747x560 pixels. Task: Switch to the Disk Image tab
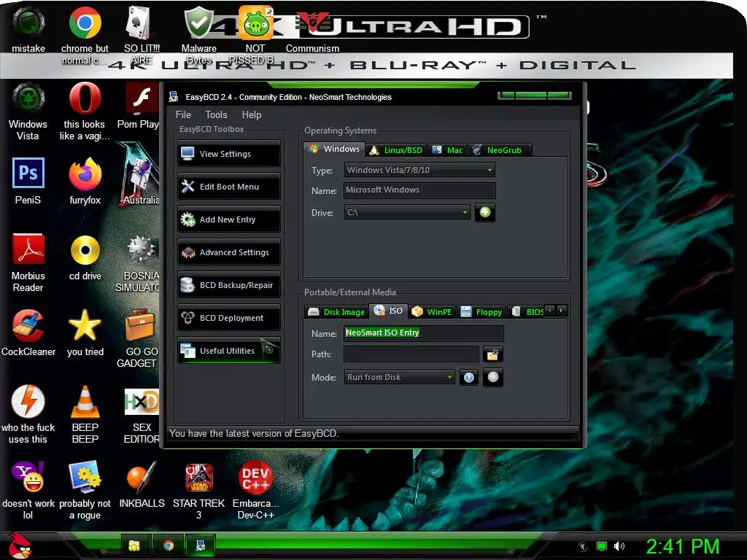coord(337,312)
